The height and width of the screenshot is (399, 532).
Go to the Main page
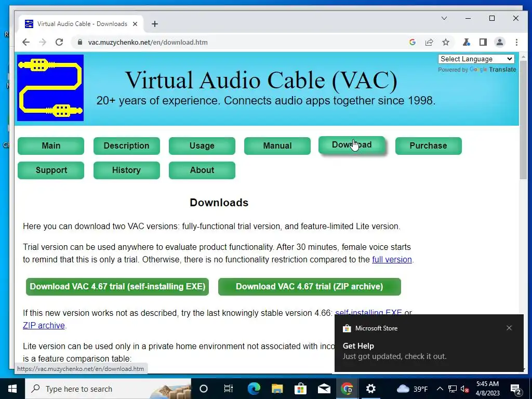[x=51, y=145]
